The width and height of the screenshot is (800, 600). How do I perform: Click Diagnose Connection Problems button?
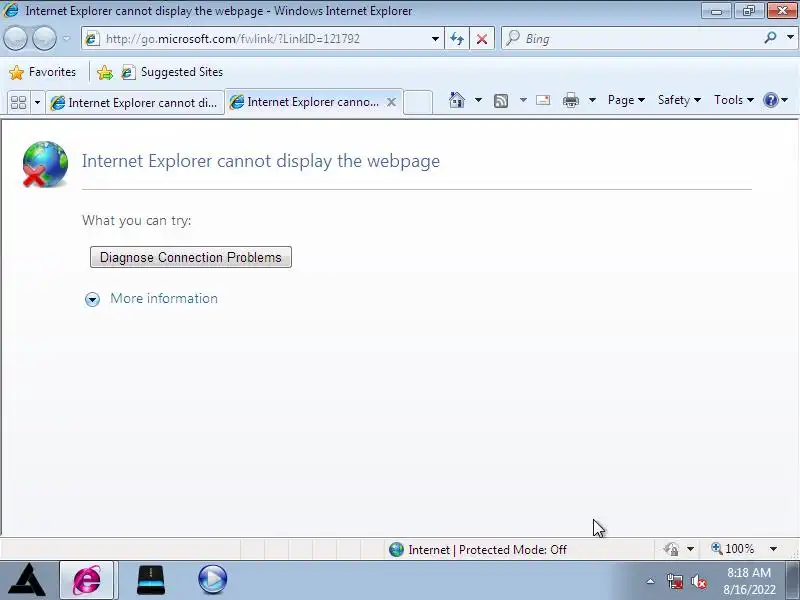click(191, 257)
